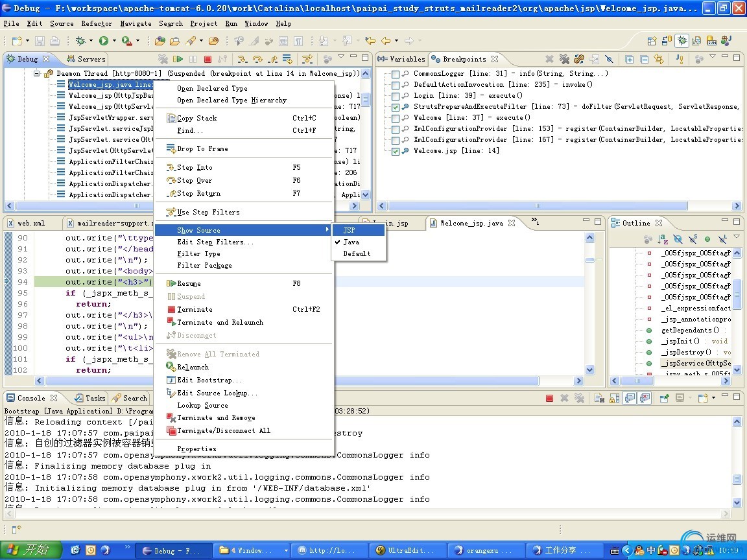
Task: Click the Clear Console icon
Action: 599,398
